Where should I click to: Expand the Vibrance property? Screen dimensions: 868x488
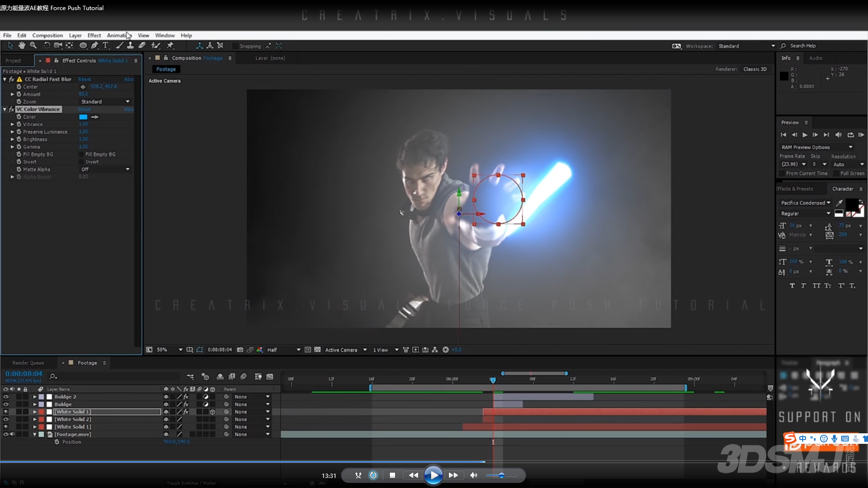[12, 124]
